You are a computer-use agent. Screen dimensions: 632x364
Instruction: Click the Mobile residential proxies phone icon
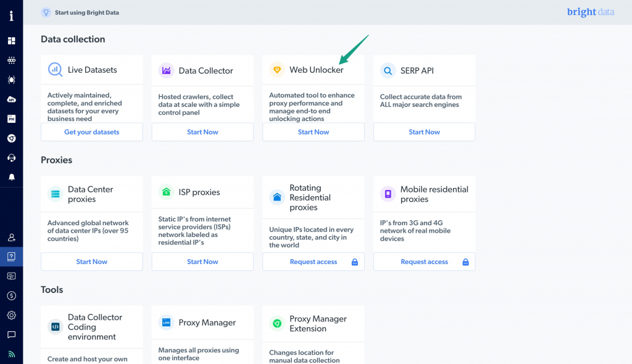coord(388,194)
